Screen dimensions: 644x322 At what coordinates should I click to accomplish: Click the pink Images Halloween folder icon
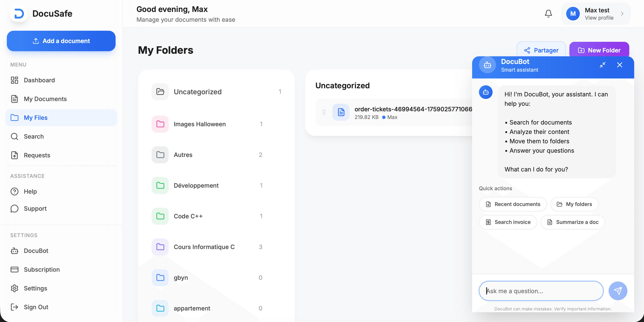point(160,124)
